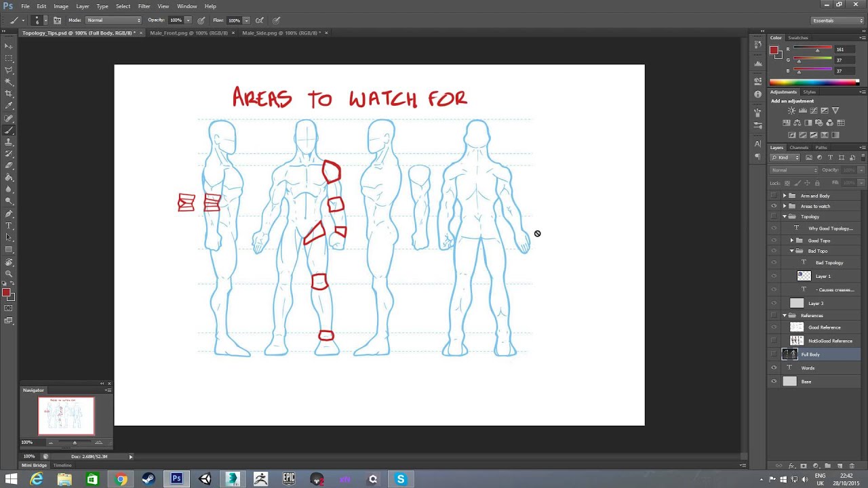
Task: Expand the Arm and Body group
Action: coord(785,196)
